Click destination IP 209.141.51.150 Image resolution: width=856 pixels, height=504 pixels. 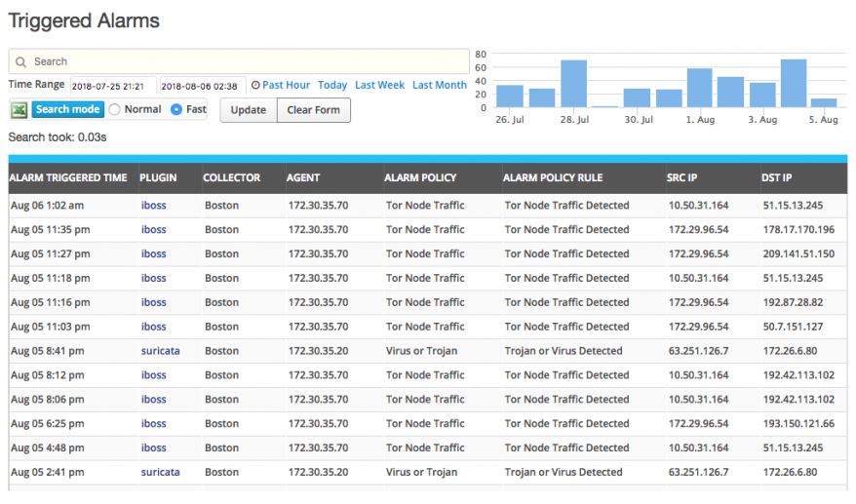click(798, 253)
